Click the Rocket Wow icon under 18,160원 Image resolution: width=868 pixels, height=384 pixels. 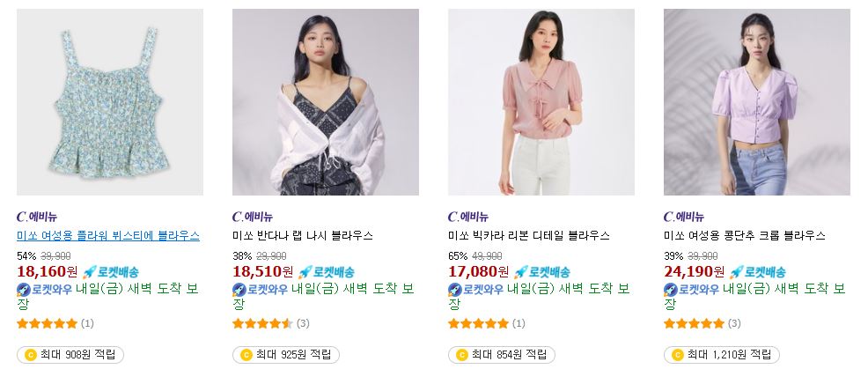pos(24,289)
